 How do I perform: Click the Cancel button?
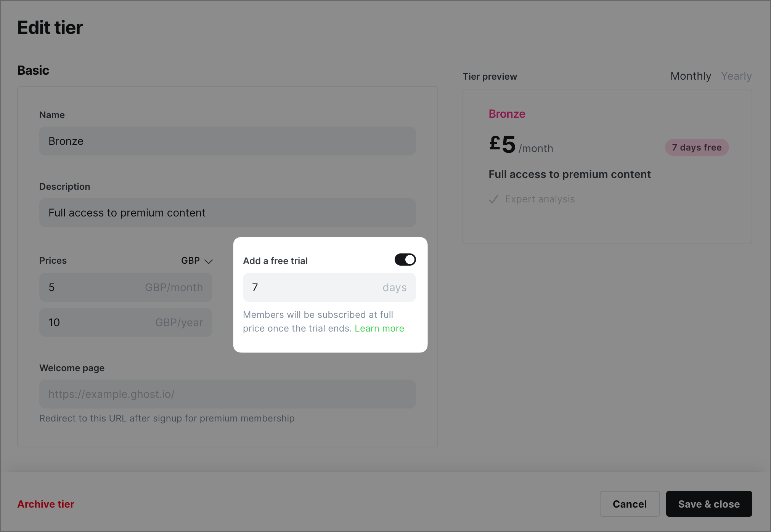630,504
